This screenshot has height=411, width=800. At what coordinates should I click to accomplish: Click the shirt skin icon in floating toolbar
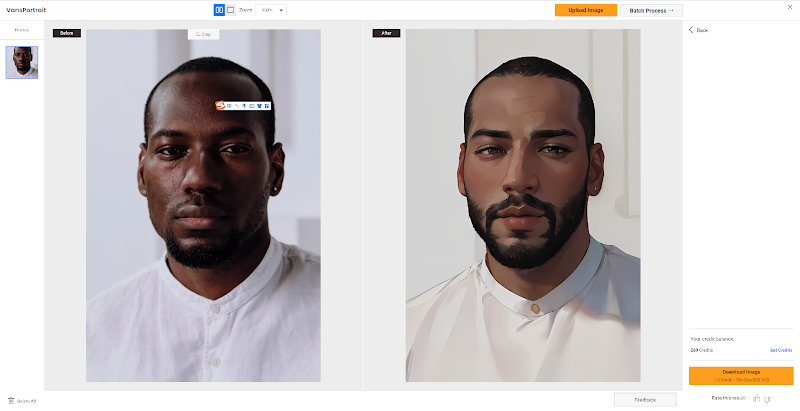[259, 106]
